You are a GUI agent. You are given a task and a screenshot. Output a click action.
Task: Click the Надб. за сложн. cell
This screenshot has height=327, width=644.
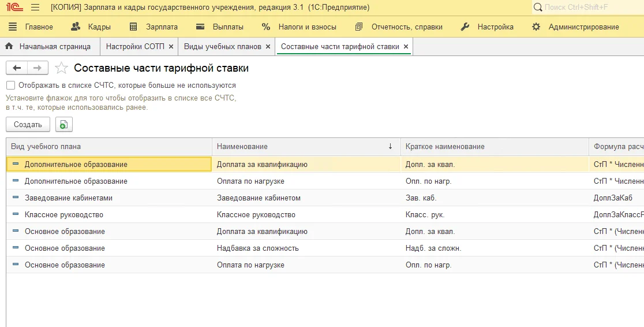[495, 248]
